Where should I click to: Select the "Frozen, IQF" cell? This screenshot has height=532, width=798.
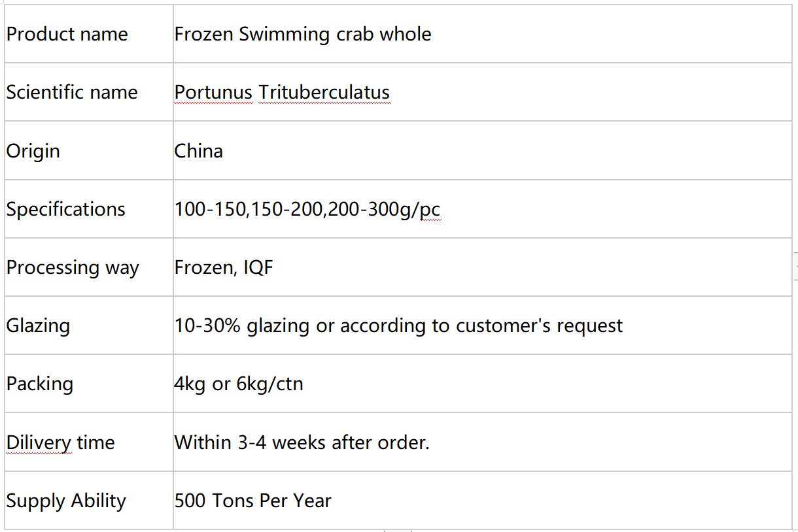pos(482,267)
